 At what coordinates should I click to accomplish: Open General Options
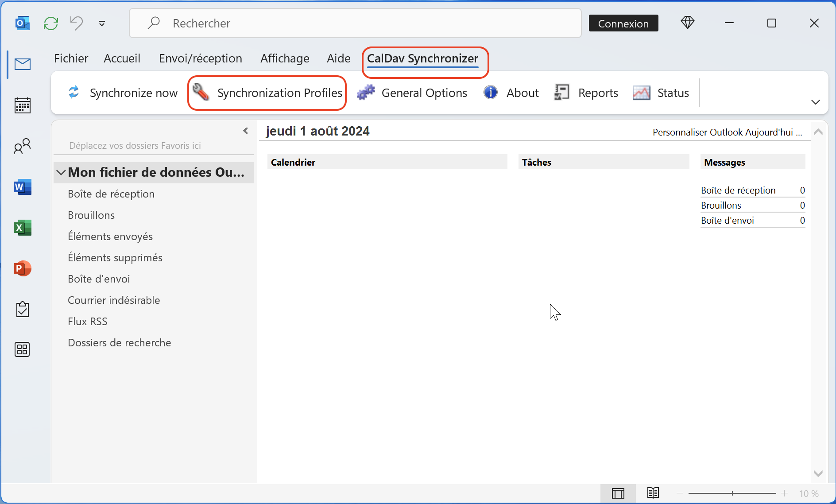[412, 93]
